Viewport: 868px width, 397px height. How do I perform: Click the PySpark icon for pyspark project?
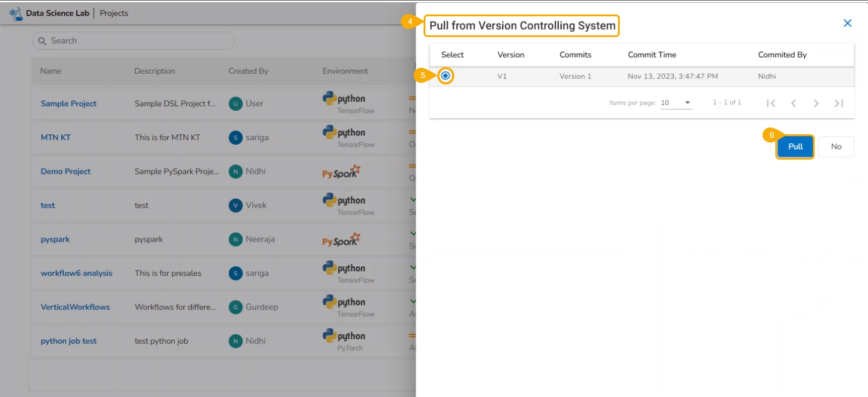tap(341, 240)
